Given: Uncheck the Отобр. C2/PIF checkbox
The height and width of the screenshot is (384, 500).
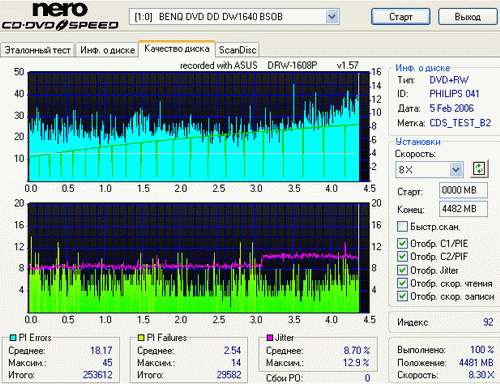Looking at the screenshot, I should pyautogui.click(x=402, y=256).
